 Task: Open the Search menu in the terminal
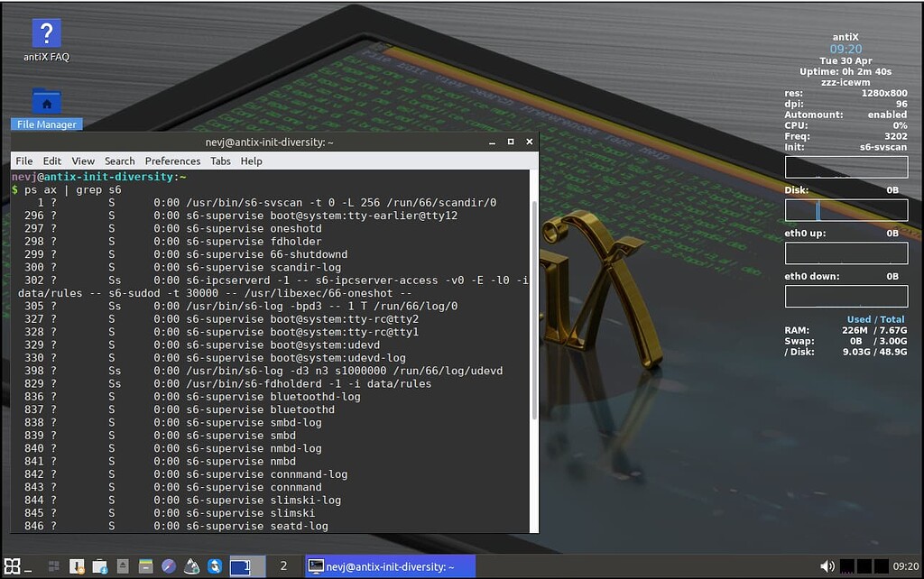point(119,161)
